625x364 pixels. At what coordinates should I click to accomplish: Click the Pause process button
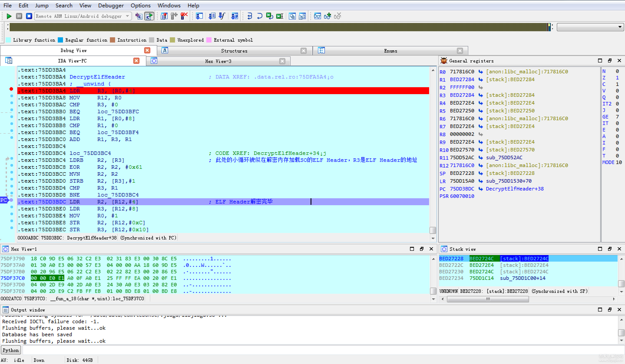pos(19,16)
